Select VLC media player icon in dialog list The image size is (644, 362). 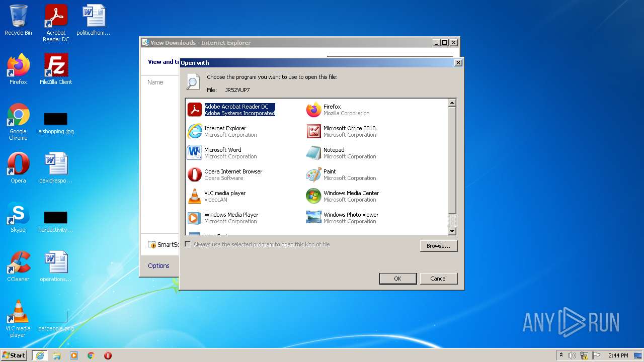[195, 196]
